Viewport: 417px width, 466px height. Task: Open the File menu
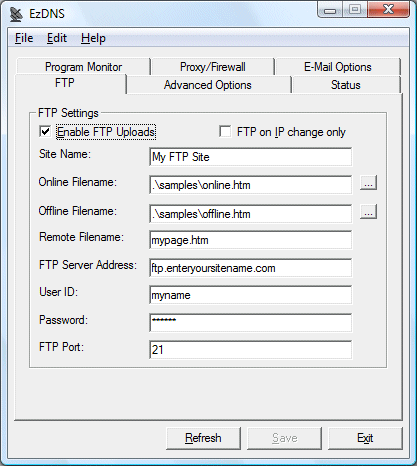pos(24,38)
